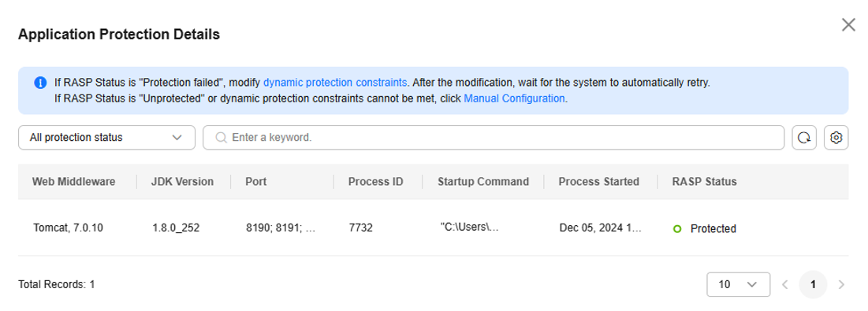Viewport: 868px width, 311px height.
Task: Click the magnifier search icon
Action: pyautogui.click(x=221, y=138)
